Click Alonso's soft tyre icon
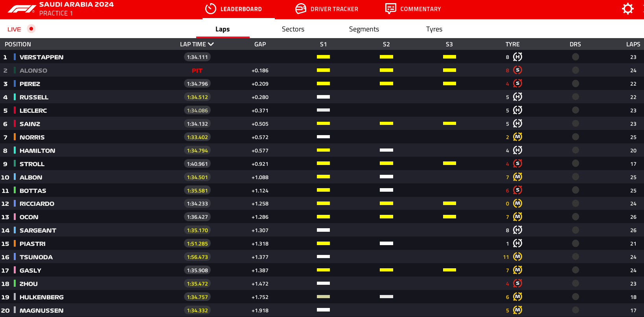Viewport: 644px width, 317px height. [517, 70]
